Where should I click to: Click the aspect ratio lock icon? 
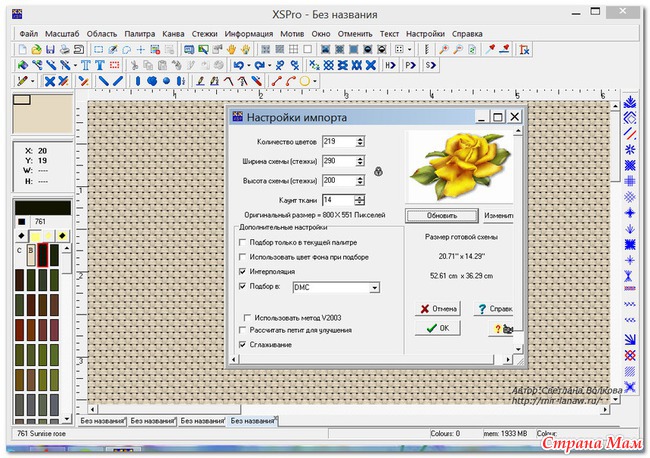[377, 172]
